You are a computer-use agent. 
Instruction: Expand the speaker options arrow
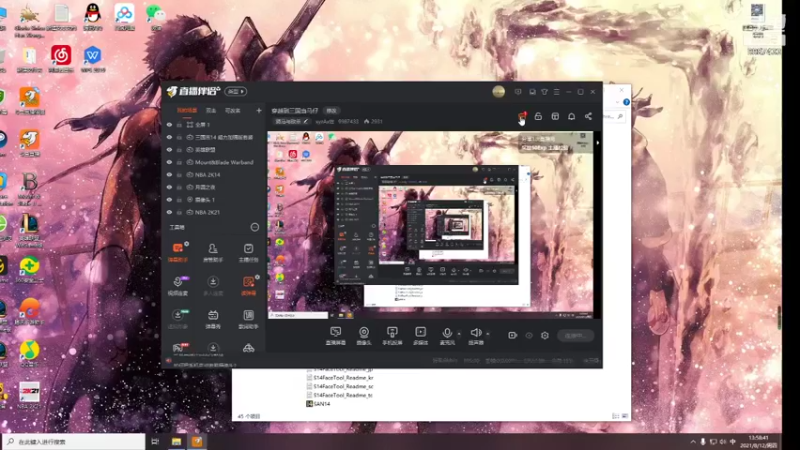click(x=488, y=335)
